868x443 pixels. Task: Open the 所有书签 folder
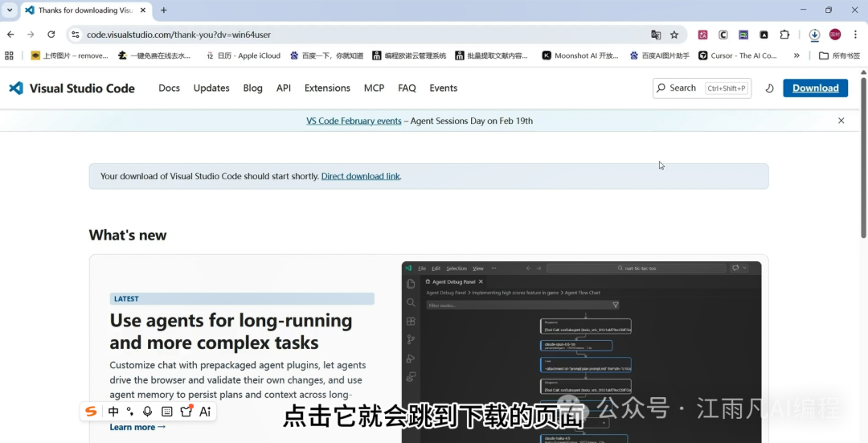[839, 55]
